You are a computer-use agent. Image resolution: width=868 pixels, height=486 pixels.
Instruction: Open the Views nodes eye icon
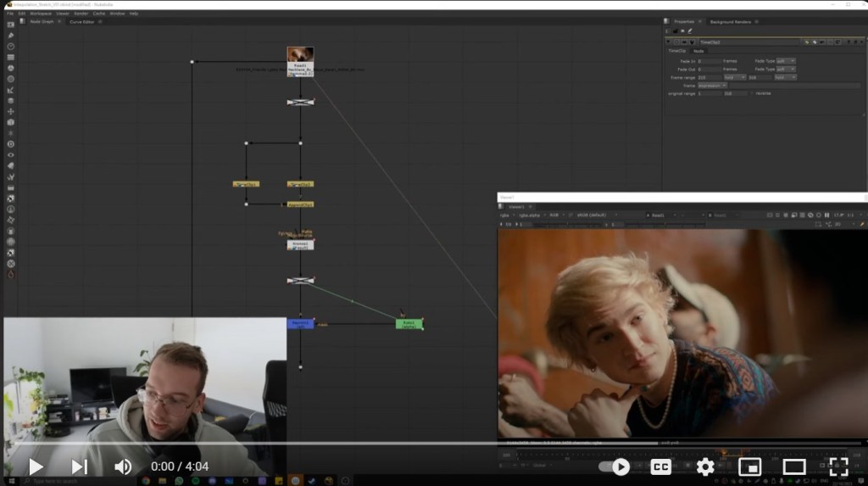coord(10,155)
